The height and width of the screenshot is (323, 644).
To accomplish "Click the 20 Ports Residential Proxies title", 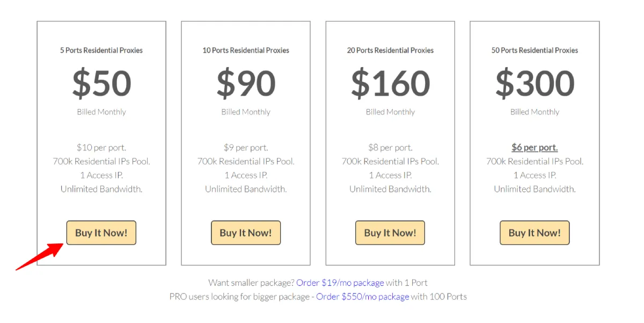I will pos(390,51).
